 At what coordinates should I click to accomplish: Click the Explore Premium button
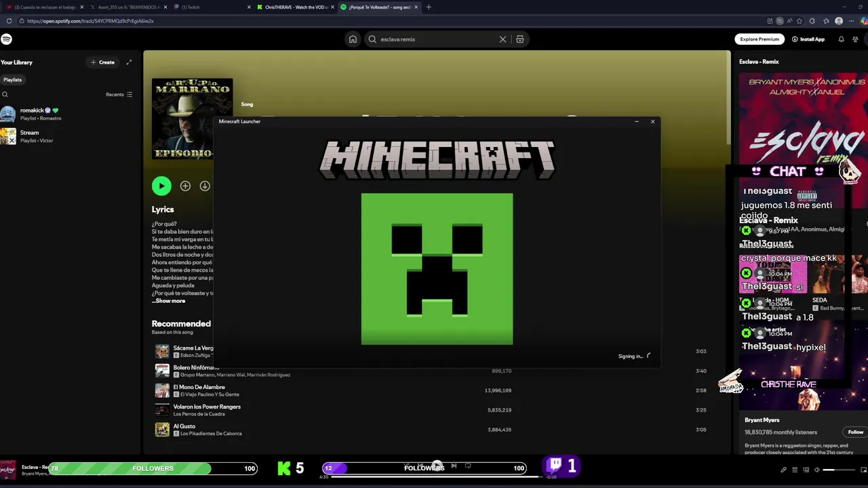click(759, 39)
